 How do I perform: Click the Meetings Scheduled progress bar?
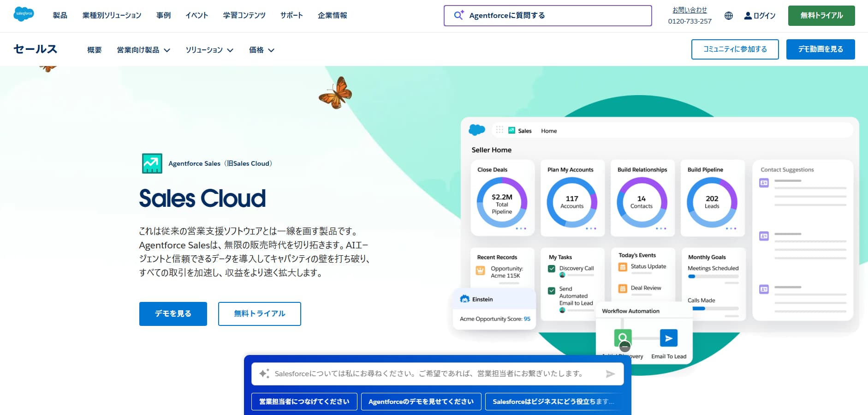pyautogui.click(x=713, y=277)
